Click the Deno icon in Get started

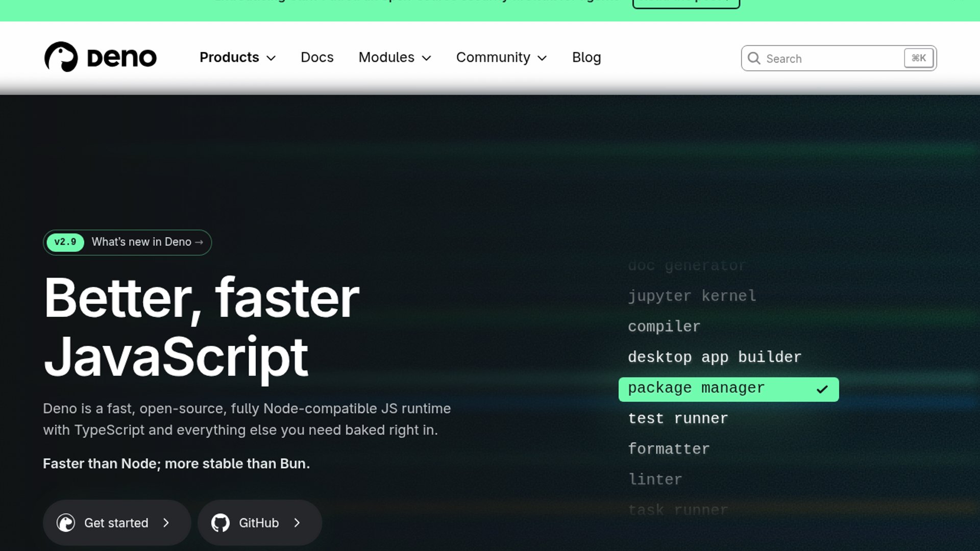[66, 523]
